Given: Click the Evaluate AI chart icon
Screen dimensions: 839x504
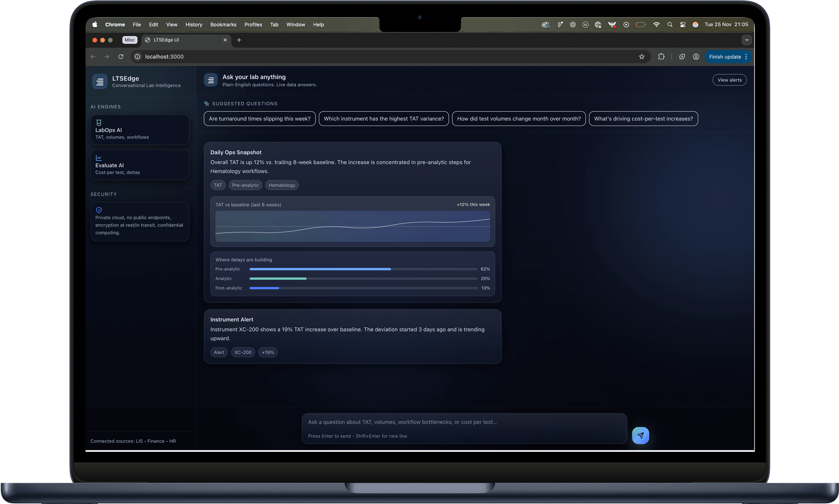Looking at the screenshot, I should point(99,158).
